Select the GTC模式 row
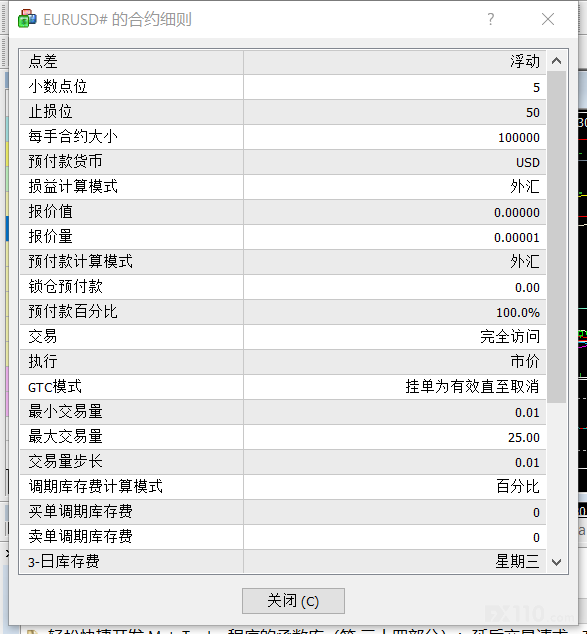 click(283, 387)
